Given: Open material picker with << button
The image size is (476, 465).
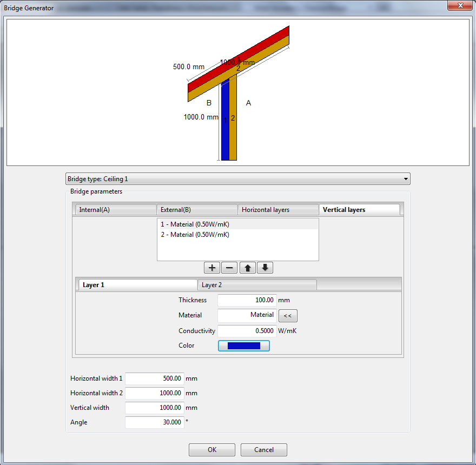Looking at the screenshot, I should [288, 316].
